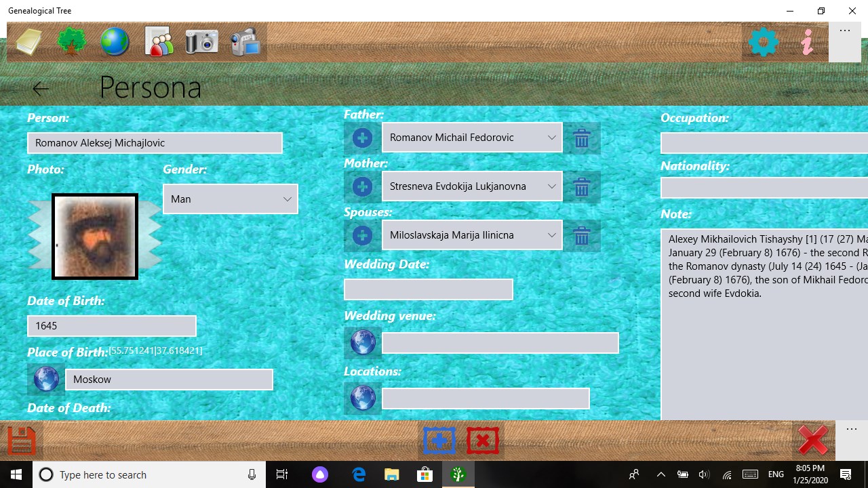Screen dimensions: 868x488
Task: Open the video camera icon
Action: coord(245,42)
